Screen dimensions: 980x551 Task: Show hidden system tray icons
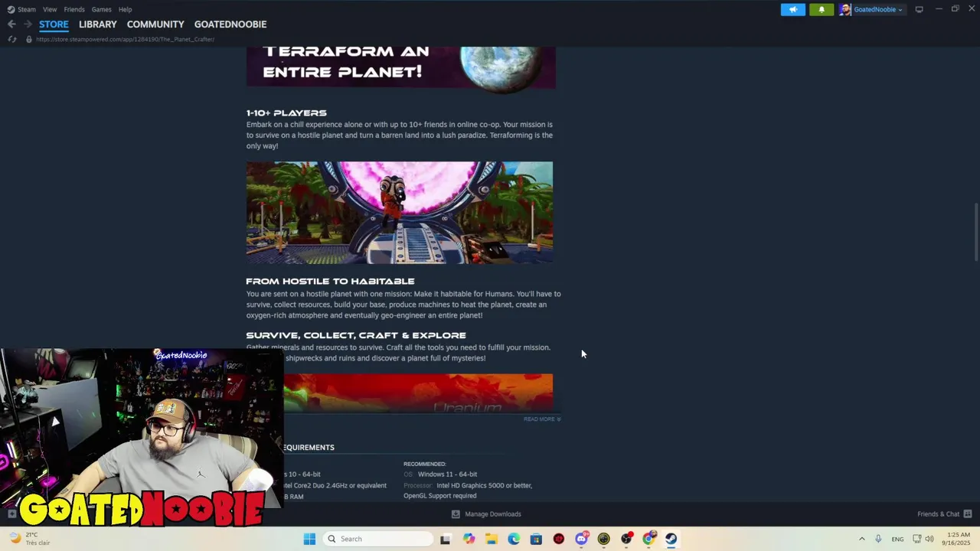tap(861, 539)
